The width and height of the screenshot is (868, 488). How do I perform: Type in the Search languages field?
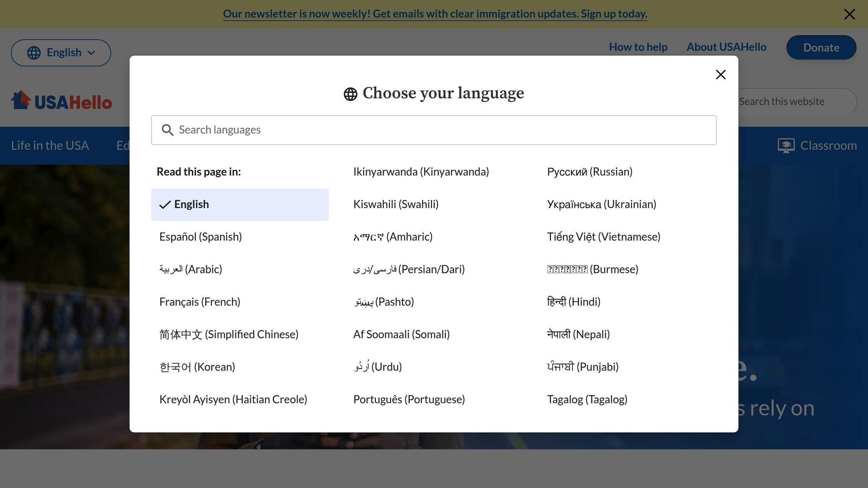point(441,130)
